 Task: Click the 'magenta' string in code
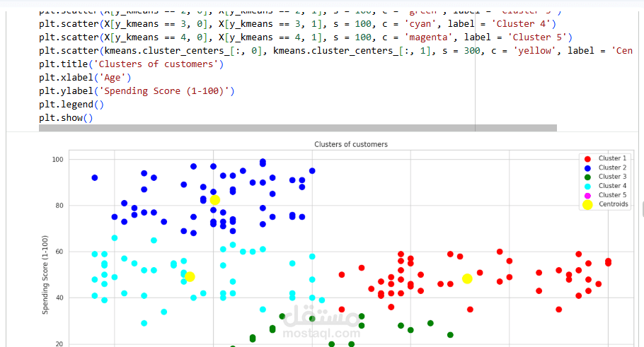(x=427, y=37)
